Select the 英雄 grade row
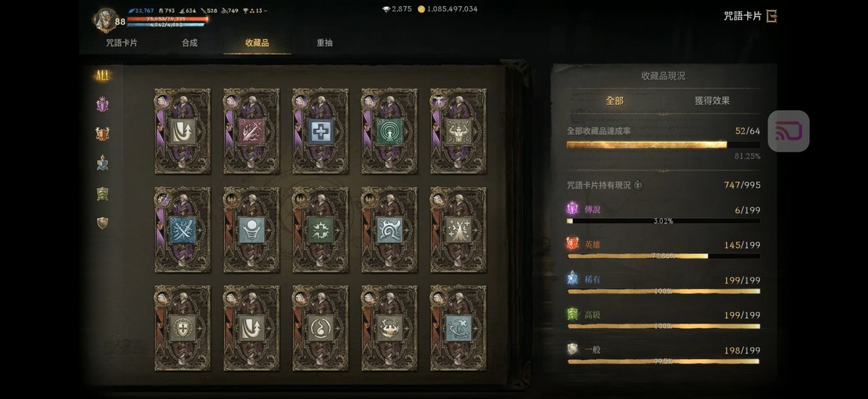The image size is (868, 399). (x=663, y=248)
